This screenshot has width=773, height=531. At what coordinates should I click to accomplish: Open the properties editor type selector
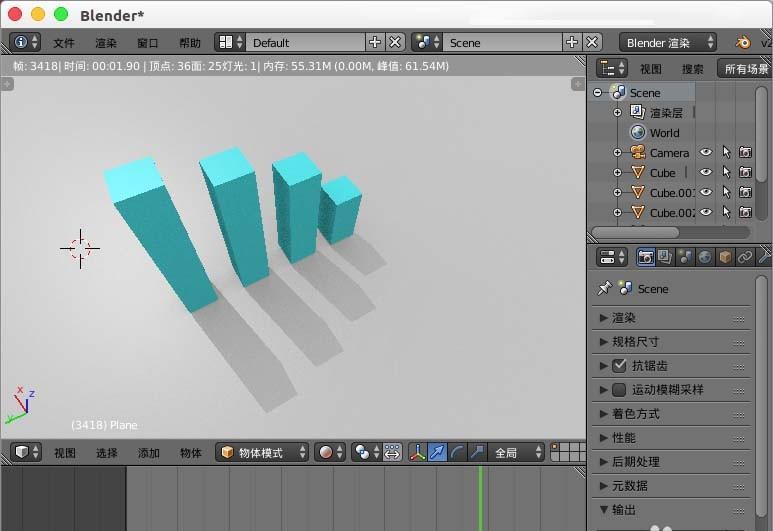(x=612, y=257)
